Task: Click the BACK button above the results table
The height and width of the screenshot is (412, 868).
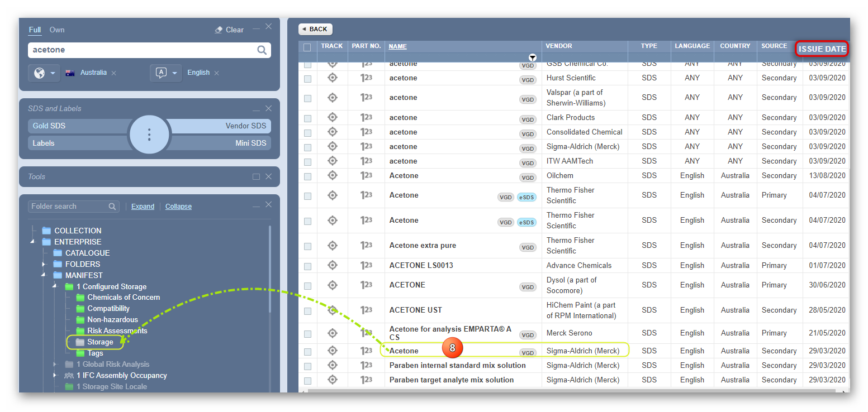Action: tap(315, 29)
